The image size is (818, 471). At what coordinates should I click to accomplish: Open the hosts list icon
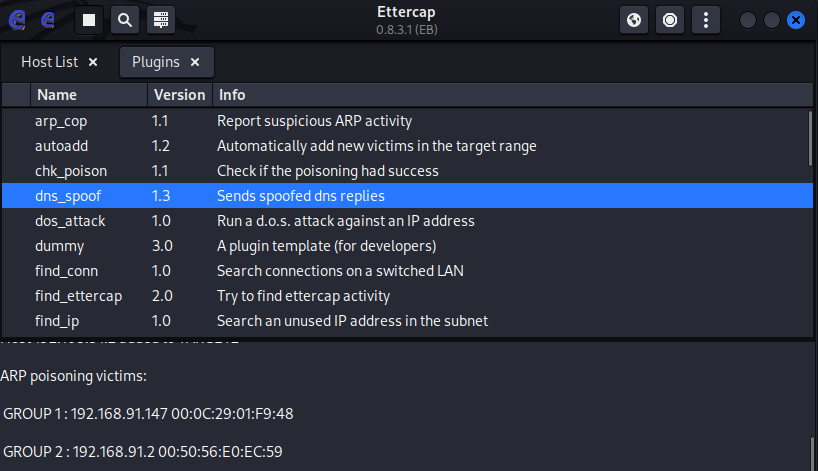point(160,19)
